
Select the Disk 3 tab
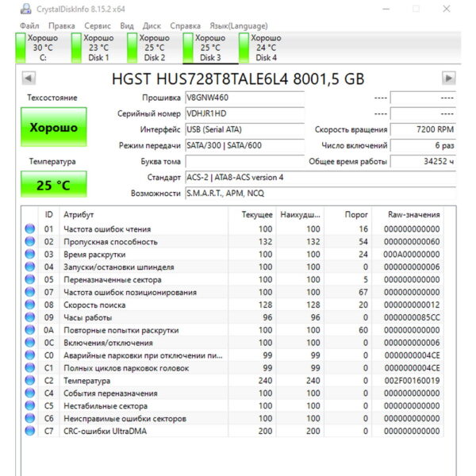[210, 48]
